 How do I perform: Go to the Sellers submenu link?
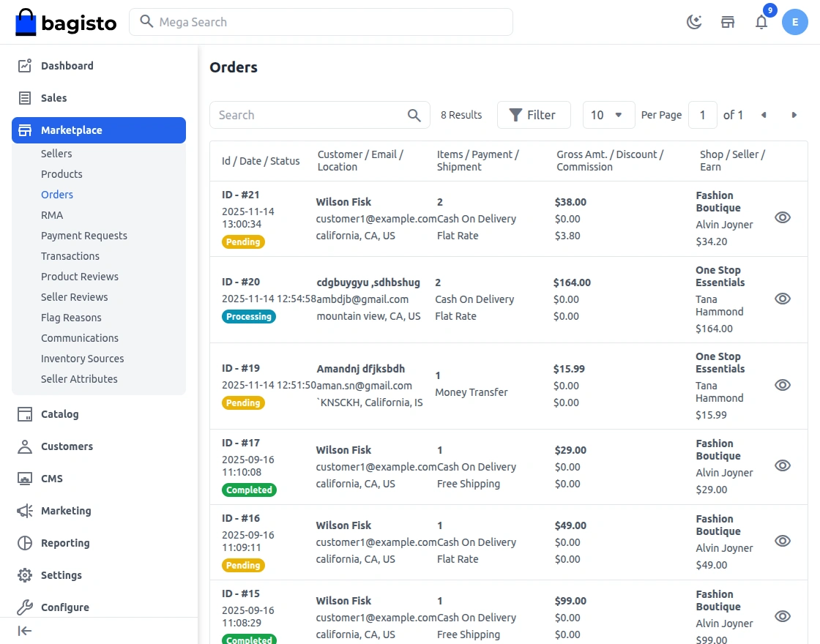click(x=56, y=154)
